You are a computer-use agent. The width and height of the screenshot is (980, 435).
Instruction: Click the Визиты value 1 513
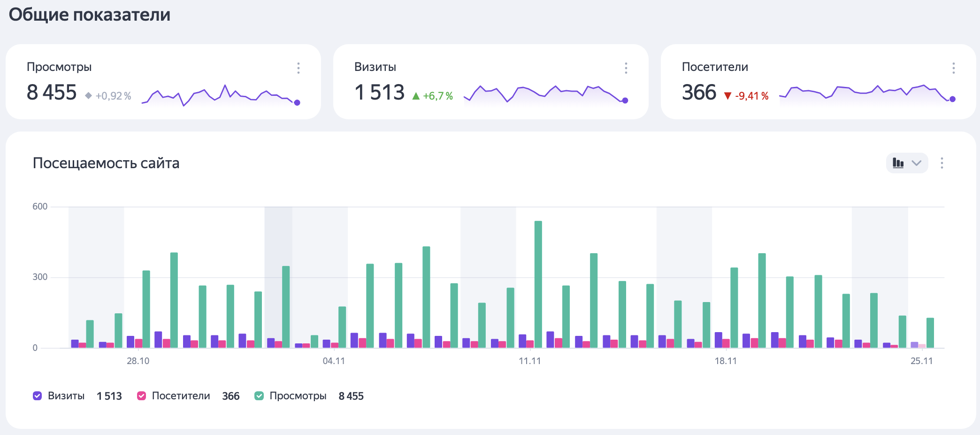pos(379,93)
